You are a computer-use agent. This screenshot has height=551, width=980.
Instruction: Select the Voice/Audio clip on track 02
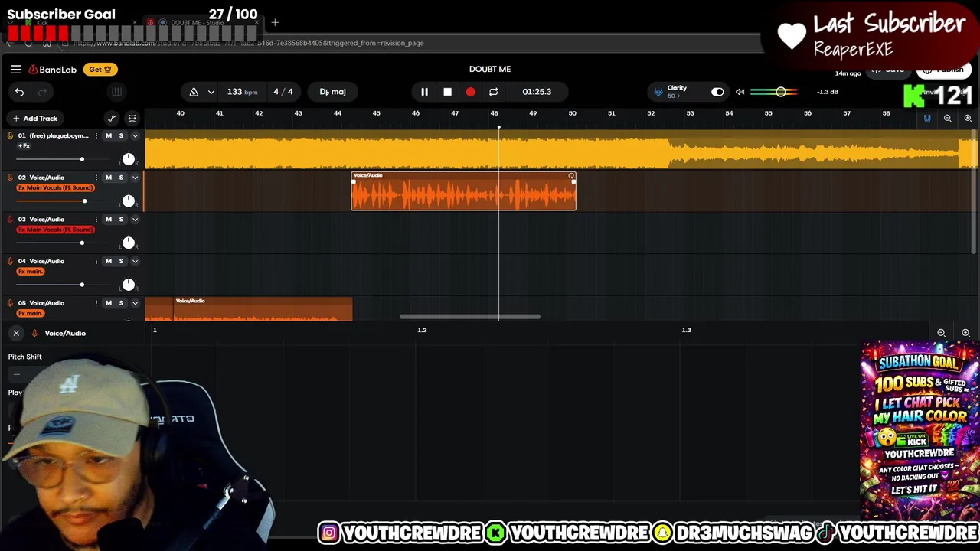point(463,191)
